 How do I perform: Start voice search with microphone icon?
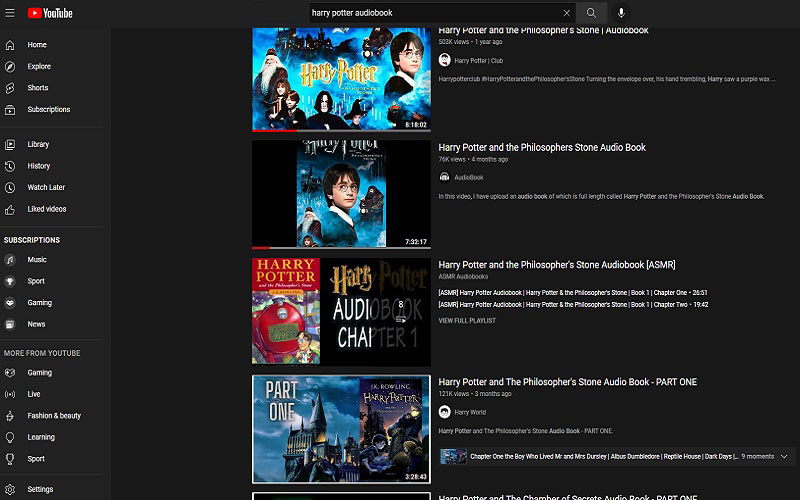point(621,13)
